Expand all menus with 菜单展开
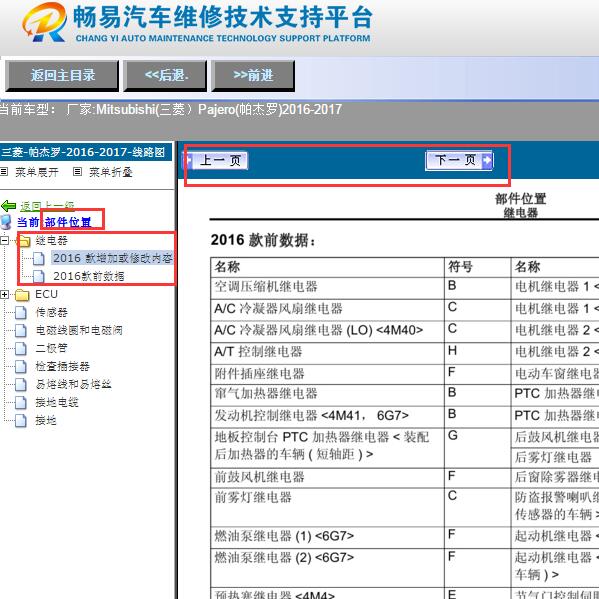 (37, 172)
